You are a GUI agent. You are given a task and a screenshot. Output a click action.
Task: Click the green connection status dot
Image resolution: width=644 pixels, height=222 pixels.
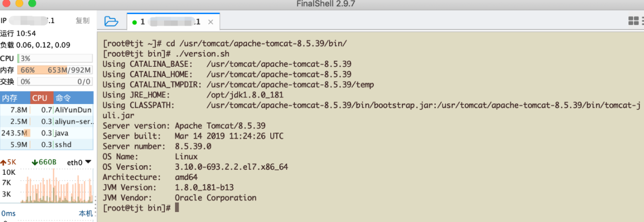coord(134,22)
